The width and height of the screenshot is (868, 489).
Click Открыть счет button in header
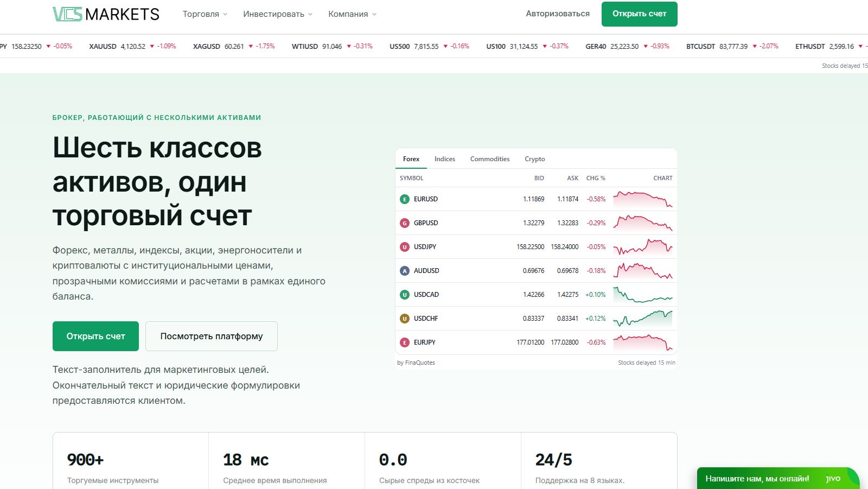pyautogui.click(x=640, y=14)
